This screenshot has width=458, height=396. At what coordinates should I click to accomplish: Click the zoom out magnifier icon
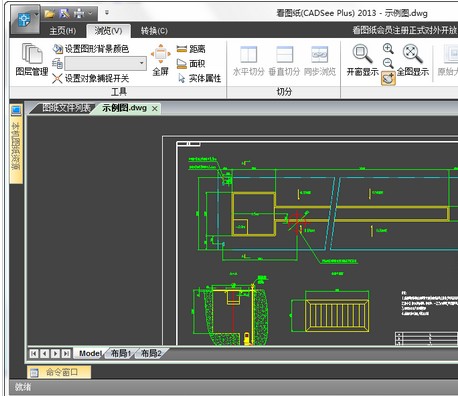pos(388,63)
